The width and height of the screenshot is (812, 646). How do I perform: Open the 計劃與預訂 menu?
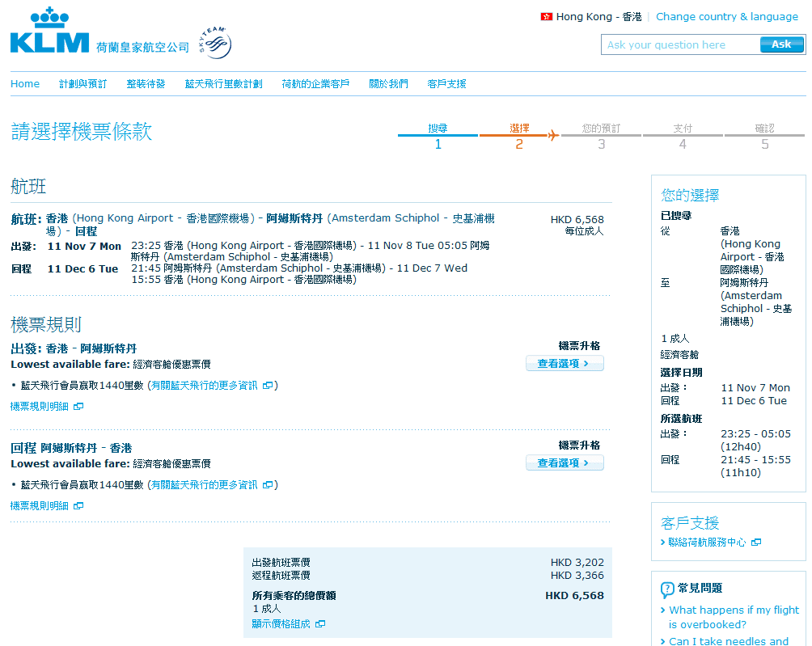click(x=82, y=84)
